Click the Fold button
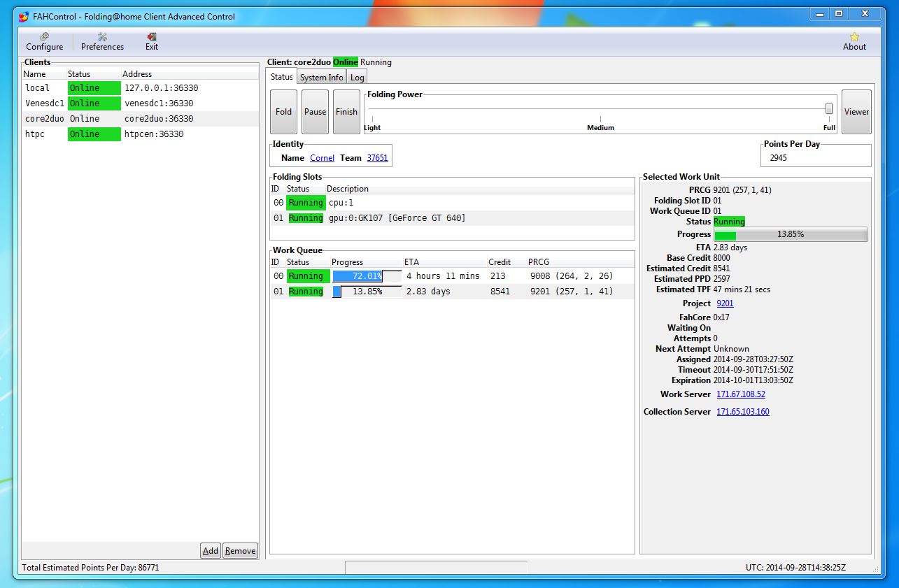899x588 pixels. [x=283, y=112]
